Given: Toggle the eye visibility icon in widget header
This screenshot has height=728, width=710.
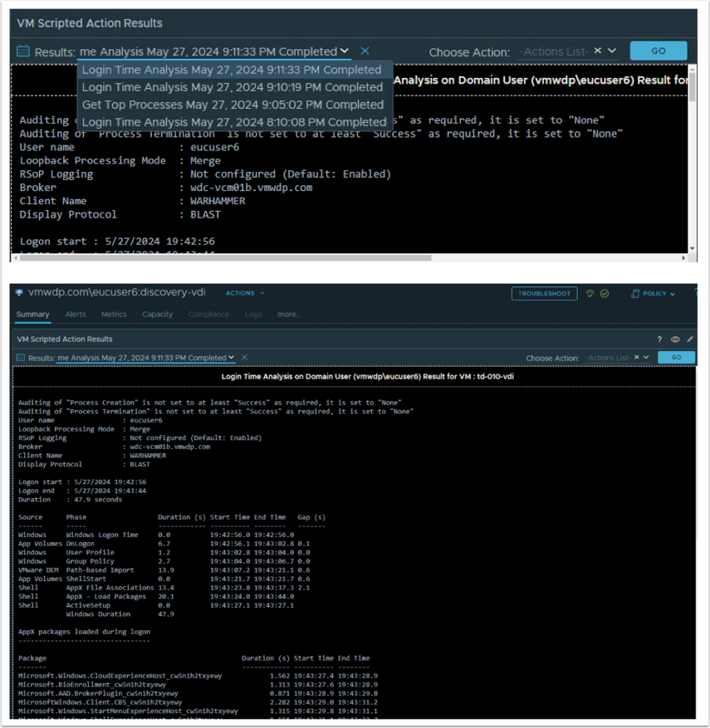Looking at the screenshot, I should pyautogui.click(x=675, y=340).
